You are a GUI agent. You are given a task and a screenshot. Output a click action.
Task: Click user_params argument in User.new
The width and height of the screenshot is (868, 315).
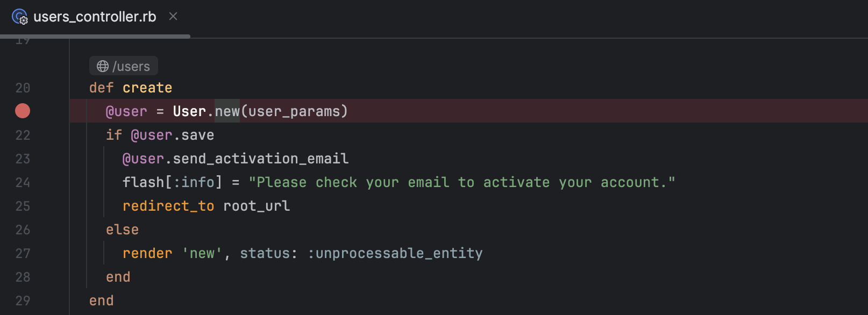(x=294, y=111)
